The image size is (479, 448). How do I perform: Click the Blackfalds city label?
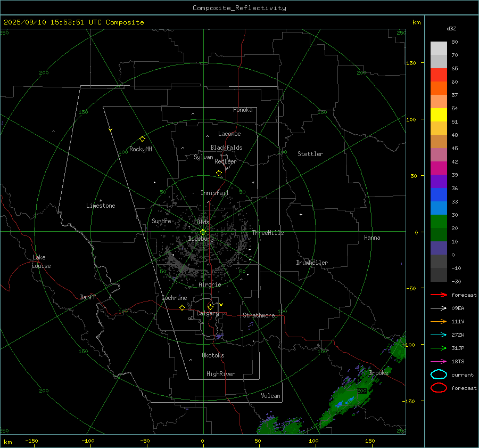coord(226,148)
